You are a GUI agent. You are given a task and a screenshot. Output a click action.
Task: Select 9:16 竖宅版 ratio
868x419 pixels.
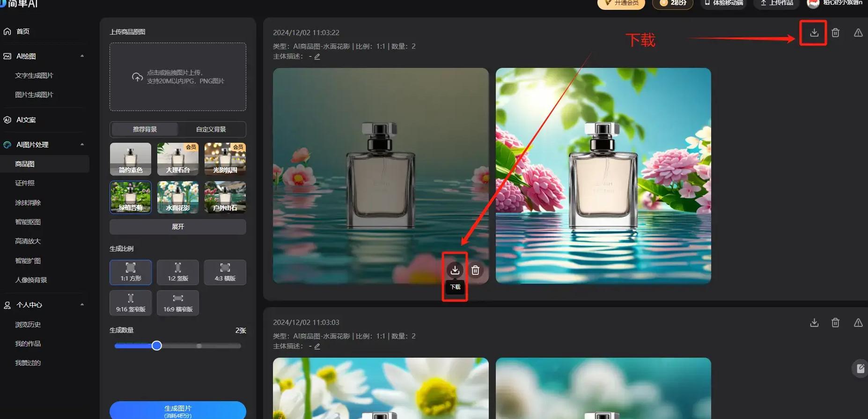(131, 303)
